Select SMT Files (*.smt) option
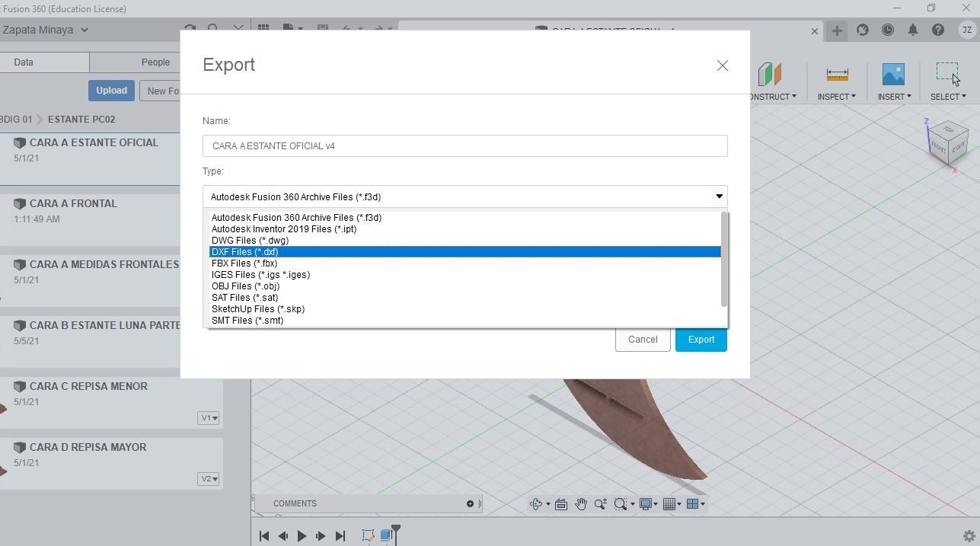 [464, 321]
